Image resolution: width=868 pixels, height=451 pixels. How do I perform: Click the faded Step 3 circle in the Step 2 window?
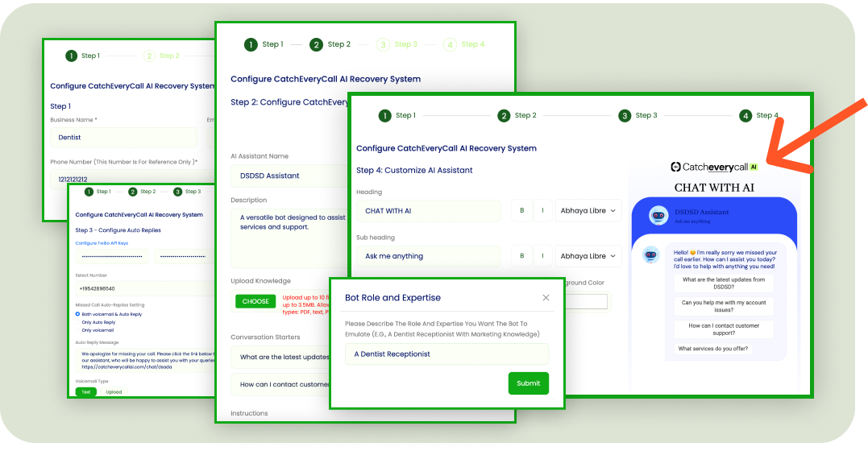[383, 45]
